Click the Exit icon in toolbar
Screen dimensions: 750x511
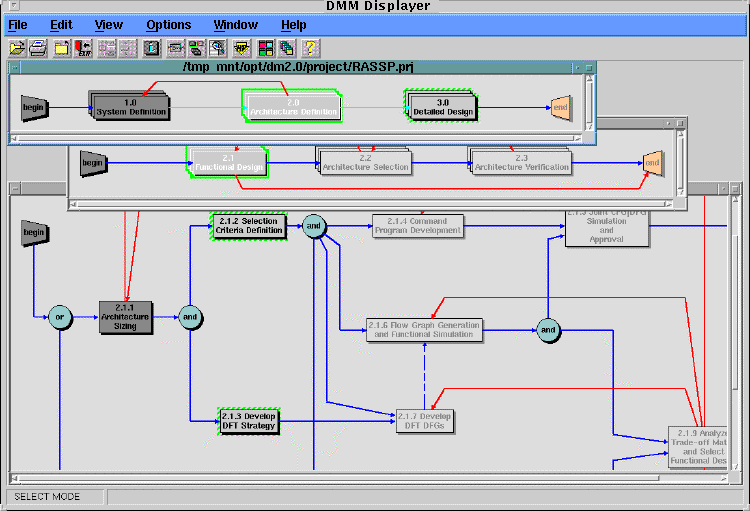(x=84, y=47)
